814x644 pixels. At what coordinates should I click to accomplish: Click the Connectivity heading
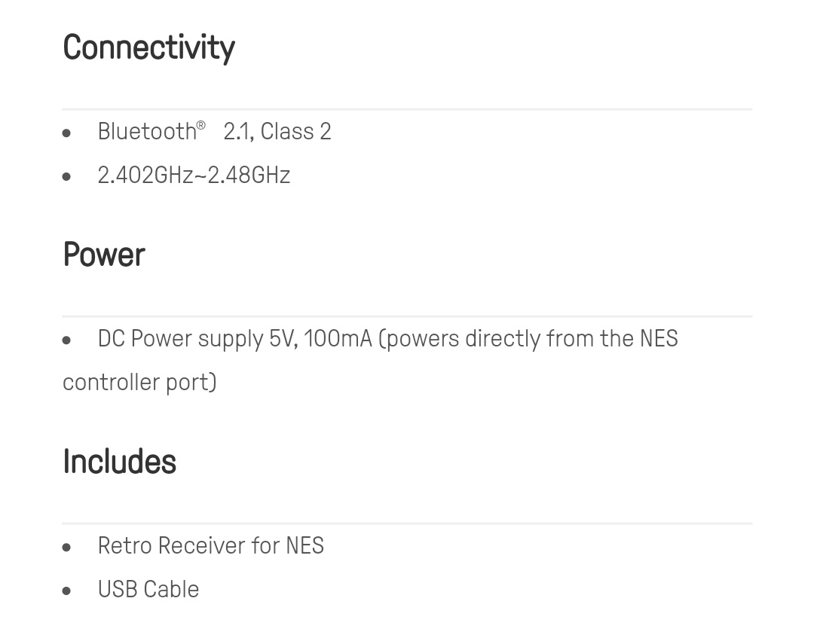click(148, 47)
